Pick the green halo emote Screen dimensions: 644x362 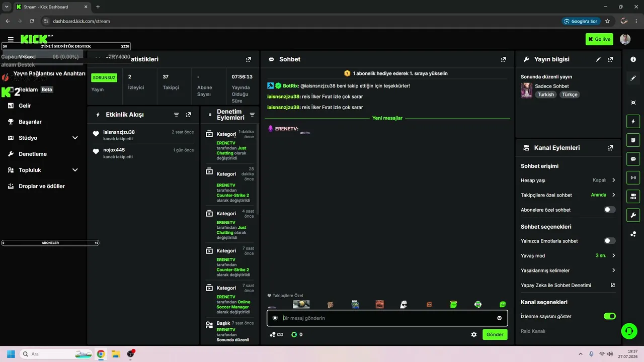tap(453, 304)
